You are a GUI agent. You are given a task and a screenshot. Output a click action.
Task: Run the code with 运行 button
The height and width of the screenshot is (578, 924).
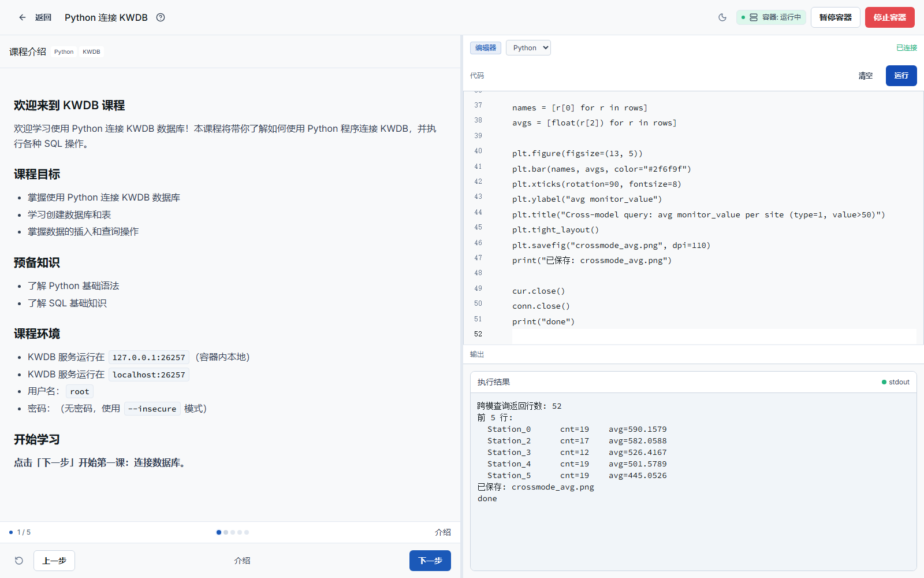click(901, 76)
